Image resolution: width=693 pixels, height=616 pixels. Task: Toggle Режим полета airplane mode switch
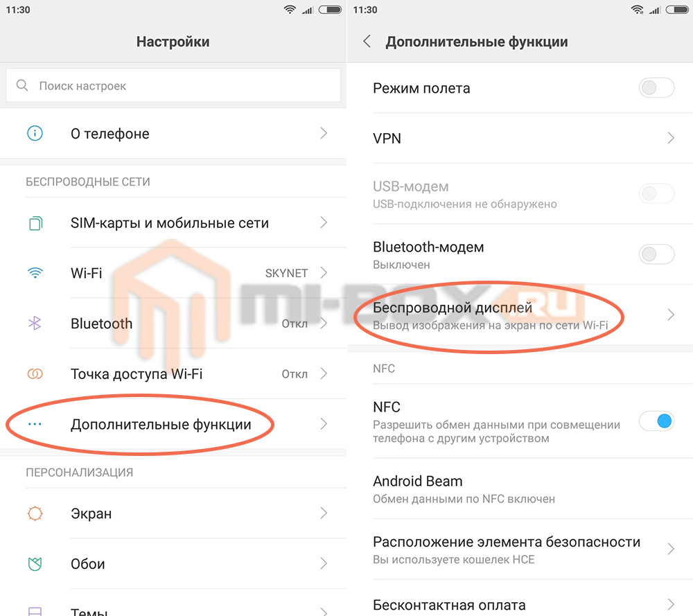click(x=656, y=87)
